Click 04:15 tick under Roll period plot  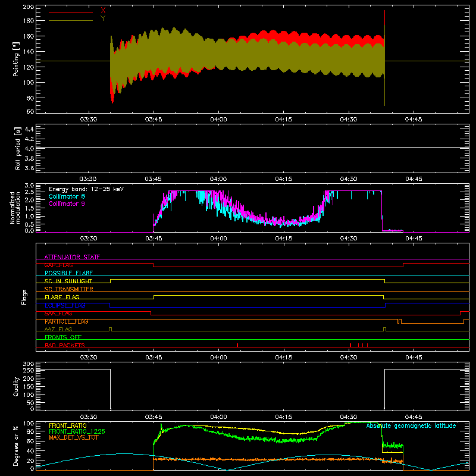pyautogui.click(x=283, y=179)
